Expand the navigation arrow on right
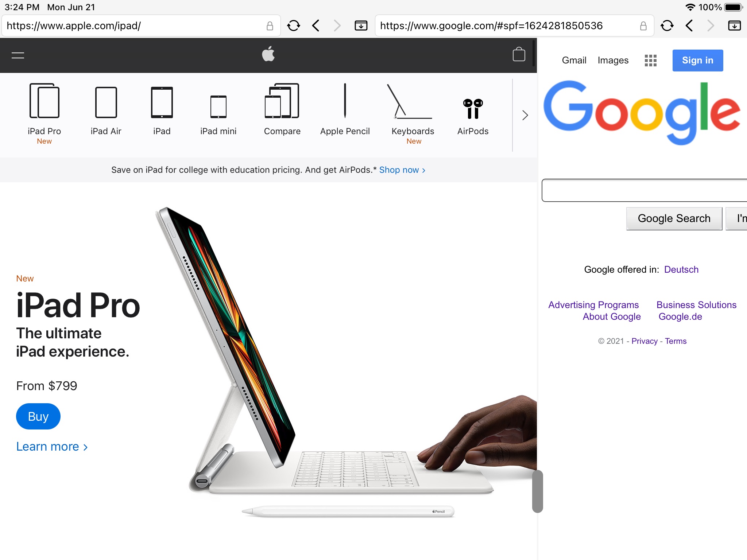 point(525,115)
